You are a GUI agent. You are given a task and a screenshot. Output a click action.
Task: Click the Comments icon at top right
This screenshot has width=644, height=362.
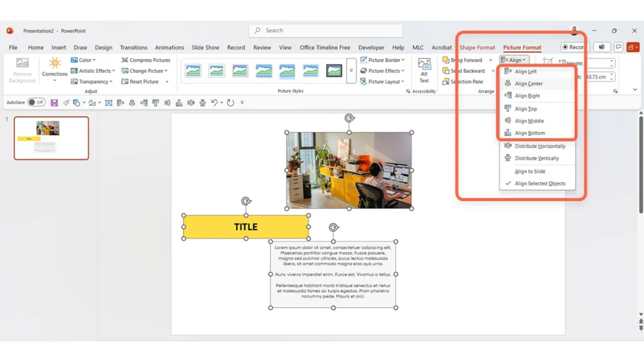click(619, 47)
